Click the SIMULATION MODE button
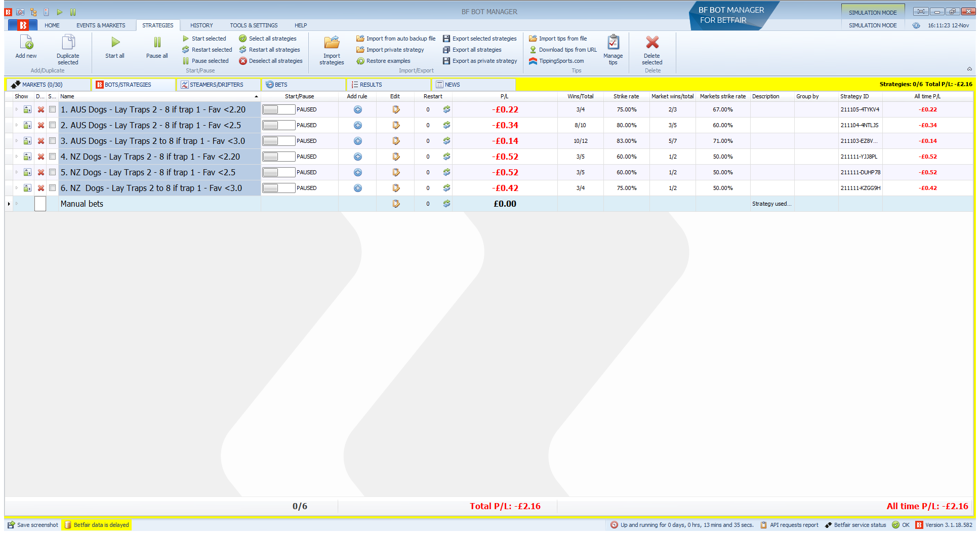The height and width of the screenshot is (535, 980). [873, 12]
